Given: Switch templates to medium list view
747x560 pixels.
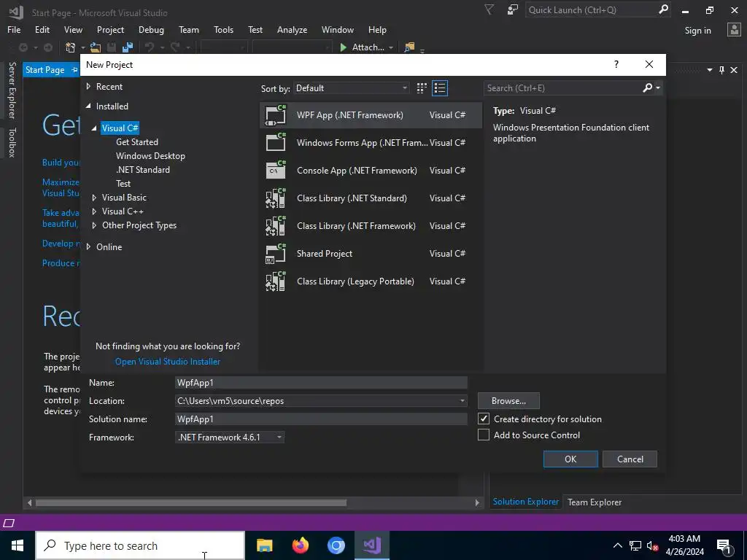Looking at the screenshot, I should [x=440, y=88].
